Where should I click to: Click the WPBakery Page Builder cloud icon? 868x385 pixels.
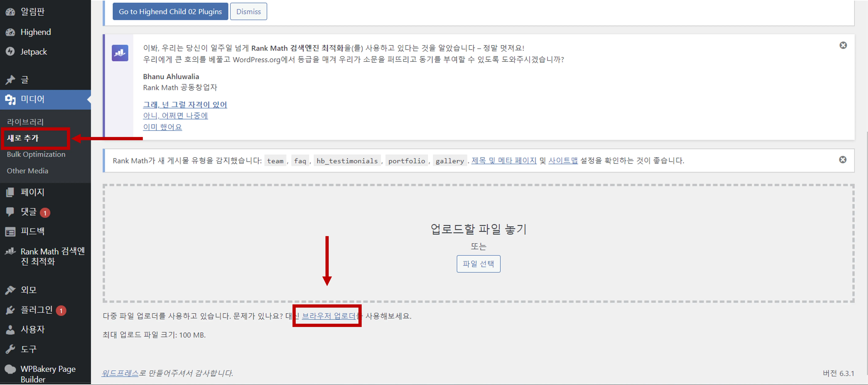(x=10, y=369)
